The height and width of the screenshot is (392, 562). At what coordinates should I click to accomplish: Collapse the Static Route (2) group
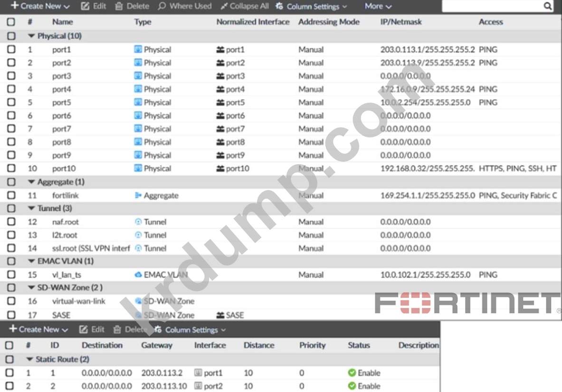[30, 360]
